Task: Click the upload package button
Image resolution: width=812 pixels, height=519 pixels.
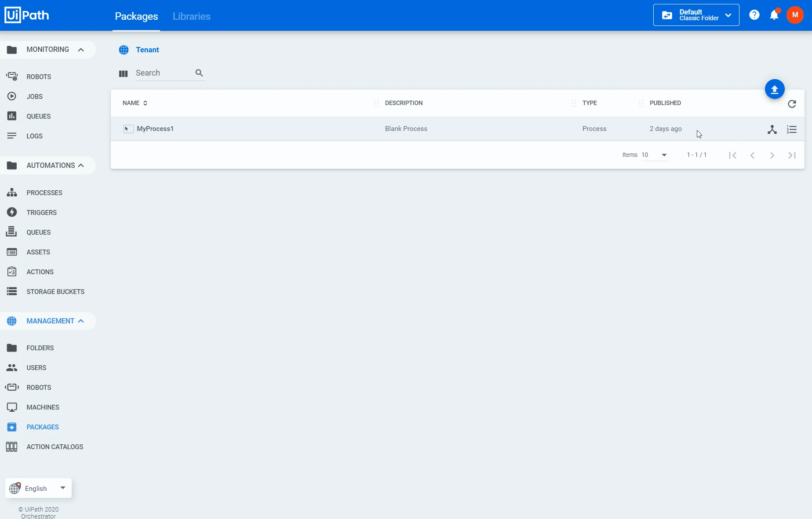Action: 775,89
